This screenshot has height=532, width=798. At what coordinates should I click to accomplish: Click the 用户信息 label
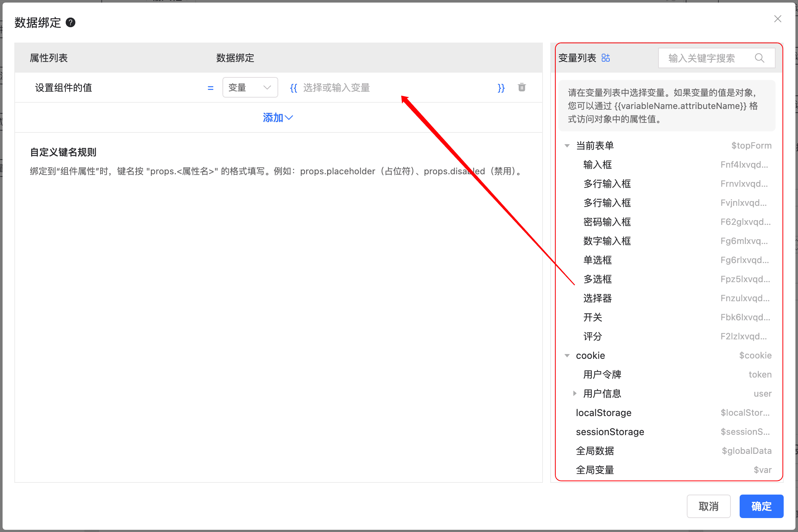point(602,394)
